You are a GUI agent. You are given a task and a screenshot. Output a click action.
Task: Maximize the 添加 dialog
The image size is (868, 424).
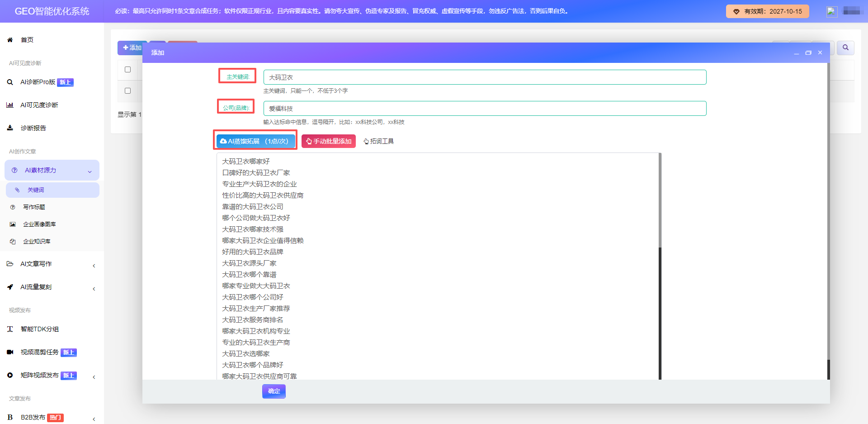(808, 53)
